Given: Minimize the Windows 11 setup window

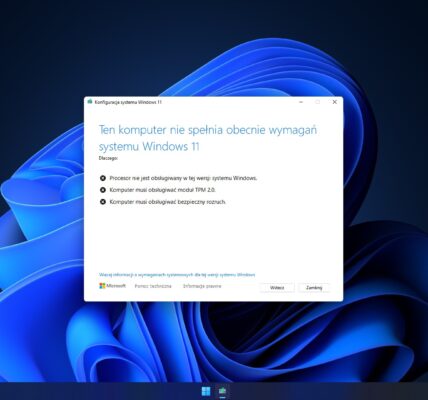Looking at the screenshot, I should [x=301, y=102].
